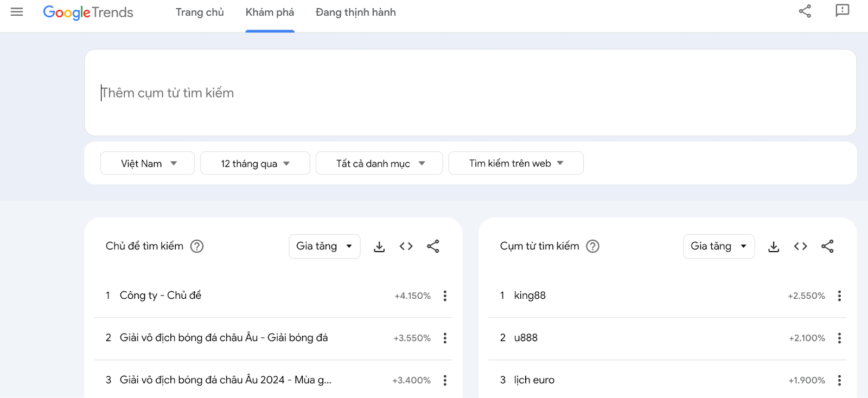Screen dimensions: 868x398
Task: Open the hamburger main menu
Action: pyautogui.click(x=17, y=12)
